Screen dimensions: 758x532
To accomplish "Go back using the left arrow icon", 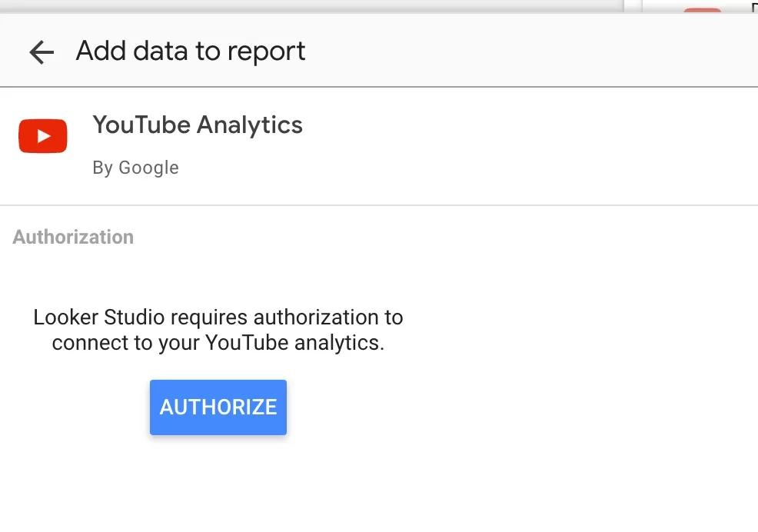I will point(42,52).
